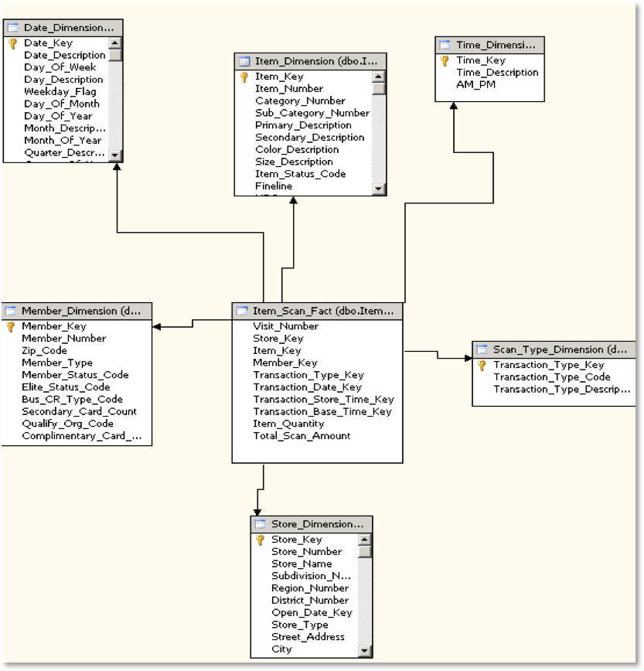The height and width of the screenshot is (671, 644).
Task: Click the table icon on Item_Dimension header
Action: pos(244,60)
